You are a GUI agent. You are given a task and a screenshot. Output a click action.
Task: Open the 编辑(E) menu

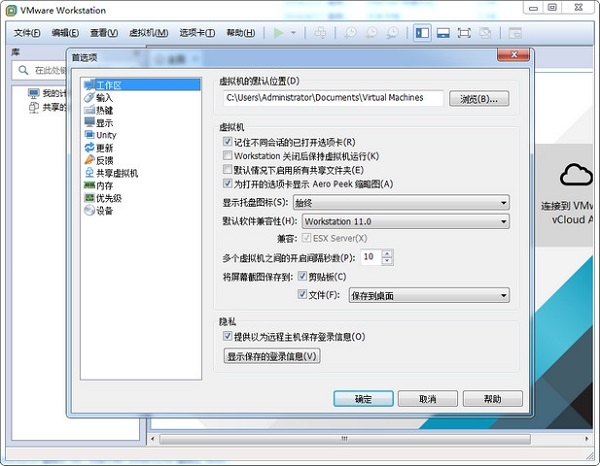(65, 33)
